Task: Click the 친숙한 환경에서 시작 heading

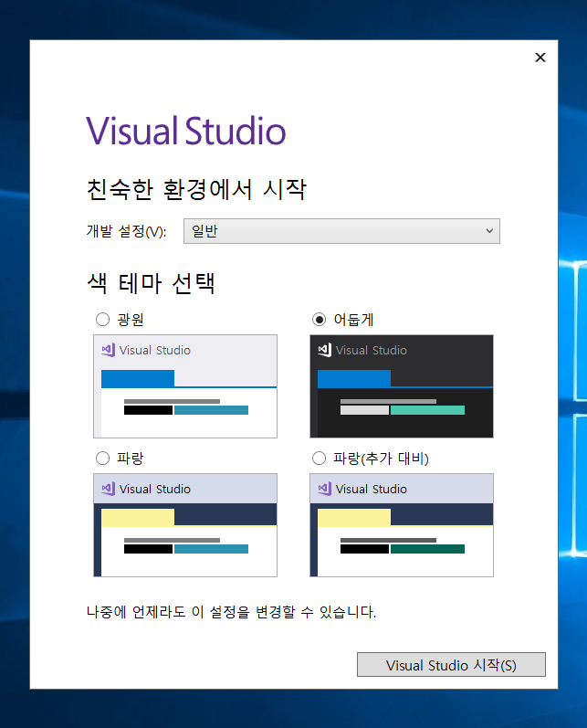Action: (196, 189)
